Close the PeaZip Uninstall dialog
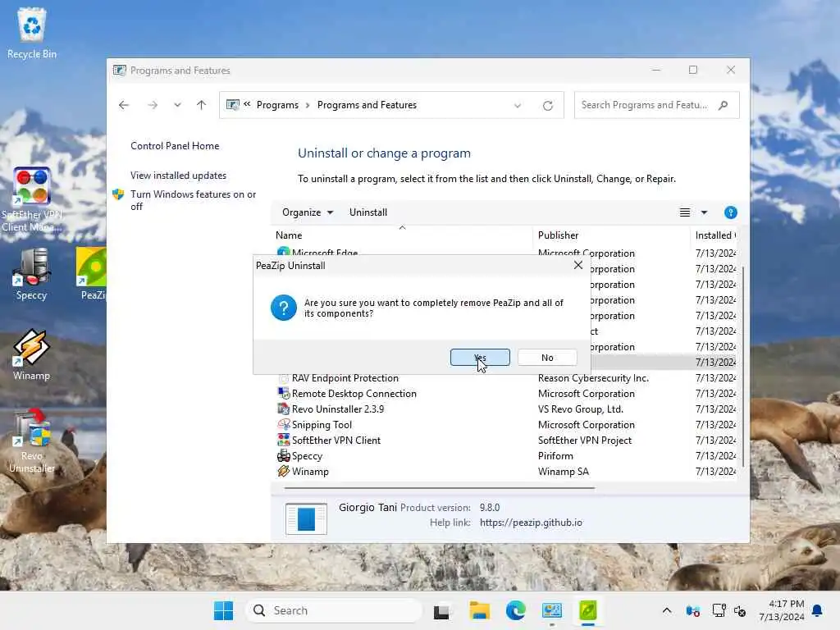This screenshot has height=630, width=840. click(578, 265)
